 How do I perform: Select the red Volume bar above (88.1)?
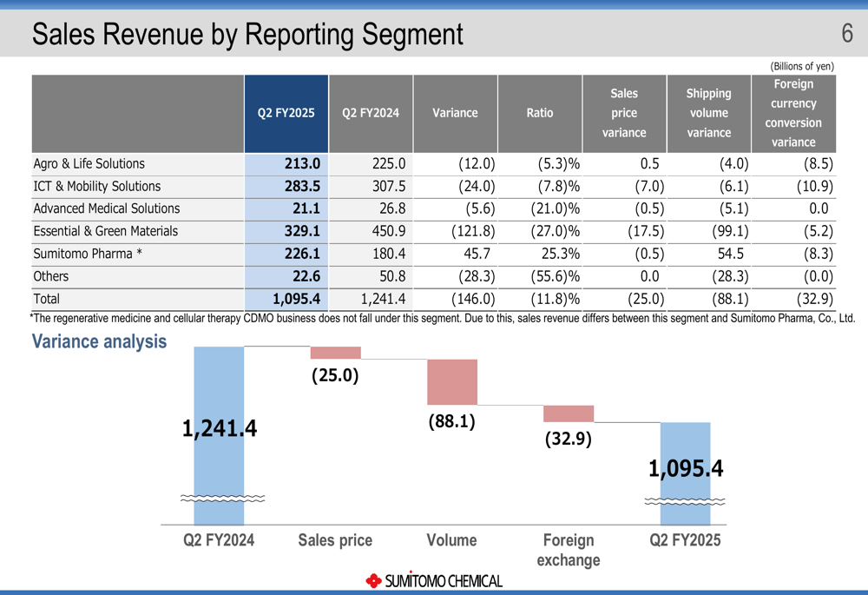[451, 381]
